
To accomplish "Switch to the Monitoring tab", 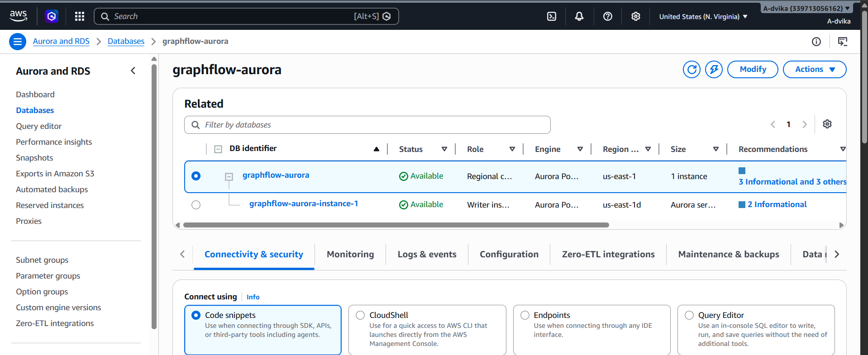I will tap(350, 255).
